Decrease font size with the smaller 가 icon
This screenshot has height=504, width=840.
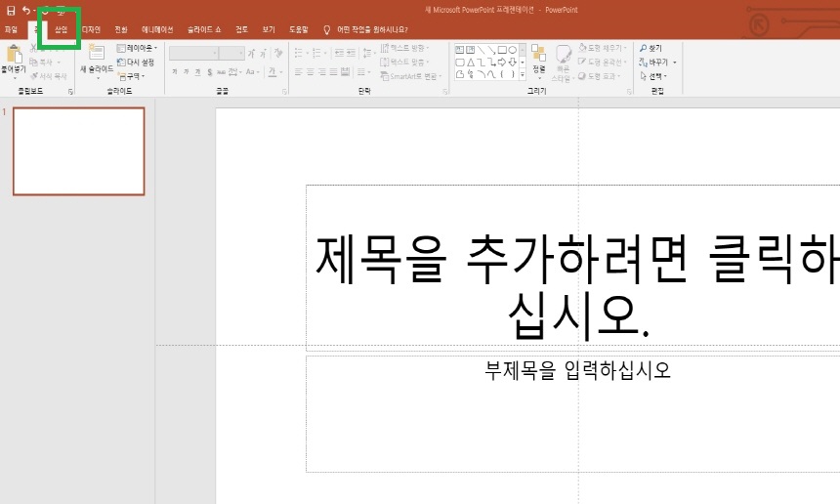coord(263,54)
